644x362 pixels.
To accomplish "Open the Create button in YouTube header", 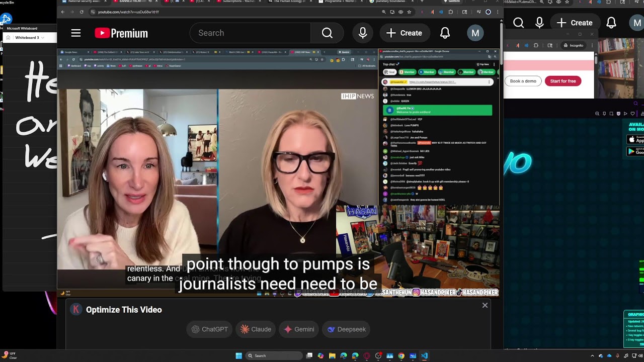I will coord(404,33).
